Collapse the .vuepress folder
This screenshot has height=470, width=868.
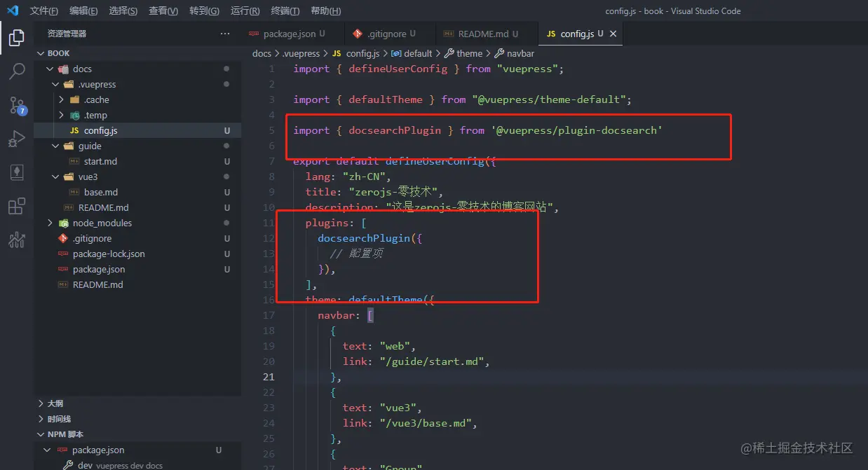coord(56,84)
